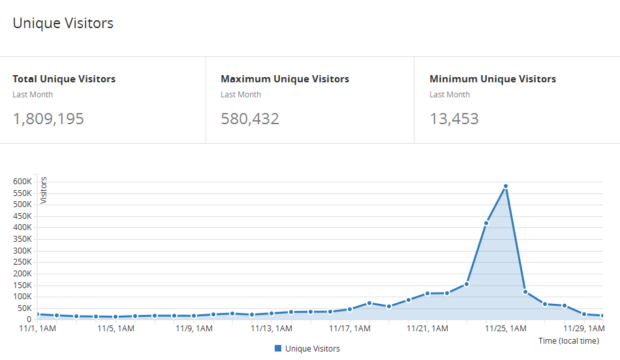Image resolution: width=620 pixels, height=360 pixels.
Task: Click the data point at 11/17, 1AM
Action: pyautogui.click(x=350, y=309)
